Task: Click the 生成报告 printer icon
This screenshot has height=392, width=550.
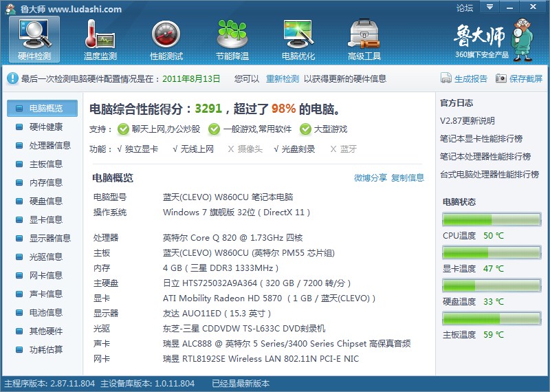Action: 445,78
